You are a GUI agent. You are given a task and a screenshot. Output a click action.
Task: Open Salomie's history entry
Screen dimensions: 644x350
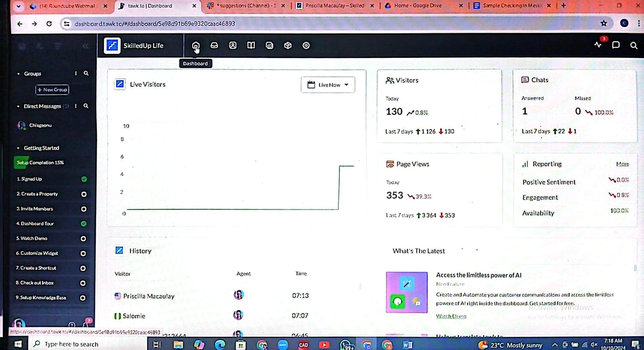click(134, 316)
